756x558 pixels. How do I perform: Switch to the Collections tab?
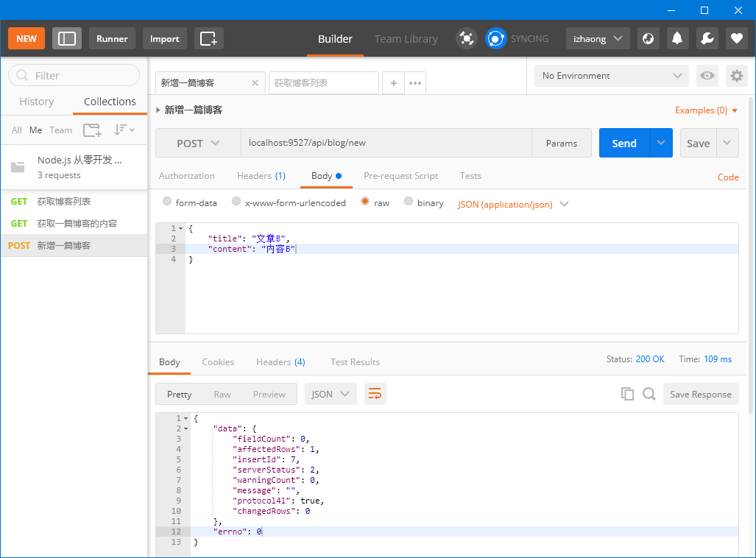coord(110,102)
